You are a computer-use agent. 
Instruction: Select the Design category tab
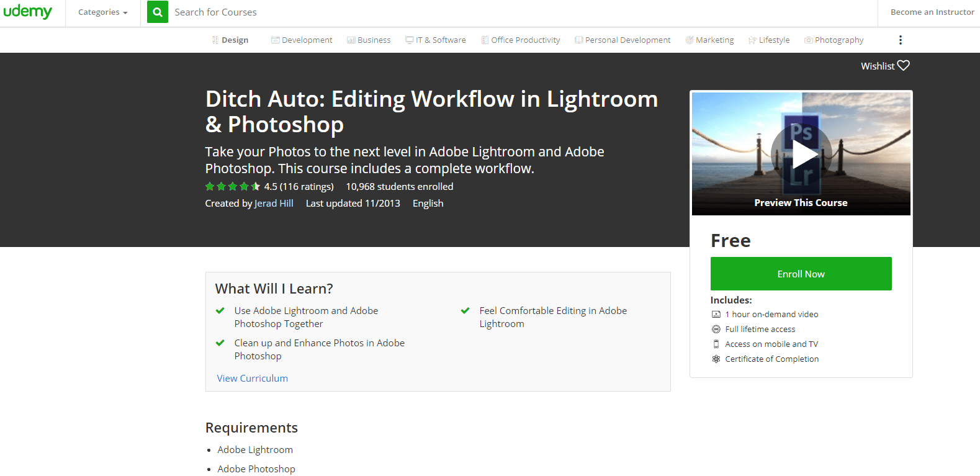pyautogui.click(x=230, y=40)
